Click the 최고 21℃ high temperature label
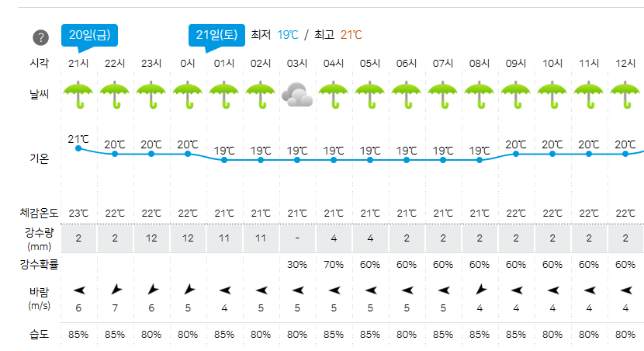Viewport: 644px width, 351px height. [338, 35]
